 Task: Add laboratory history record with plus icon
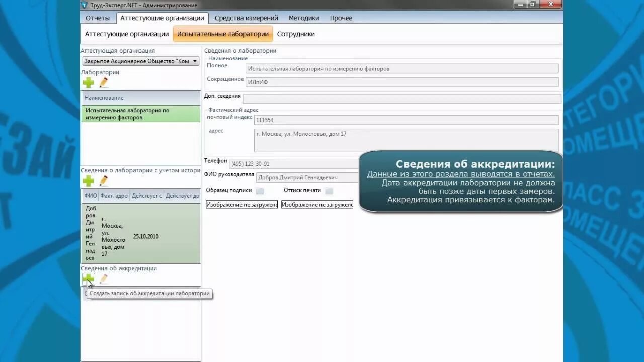point(88,181)
